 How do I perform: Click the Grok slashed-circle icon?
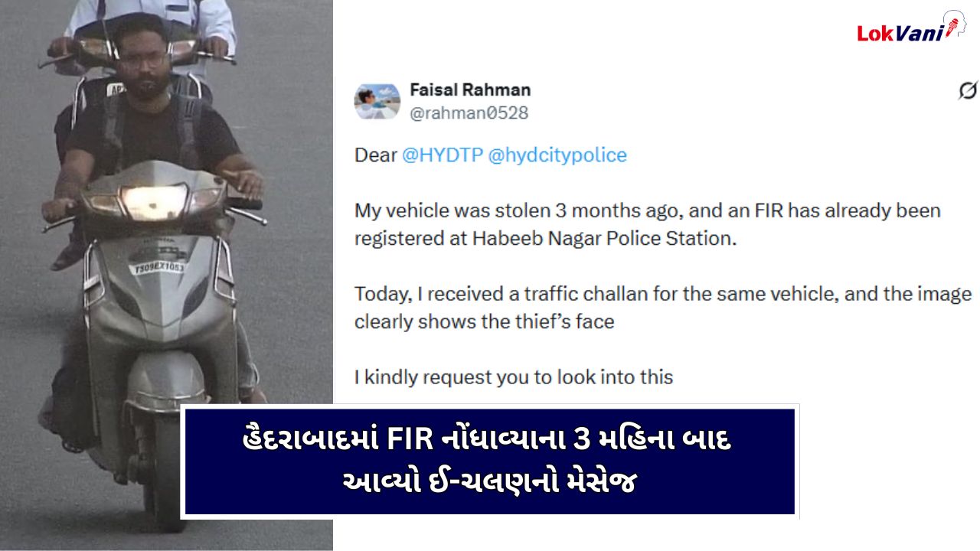(x=968, y=90)
